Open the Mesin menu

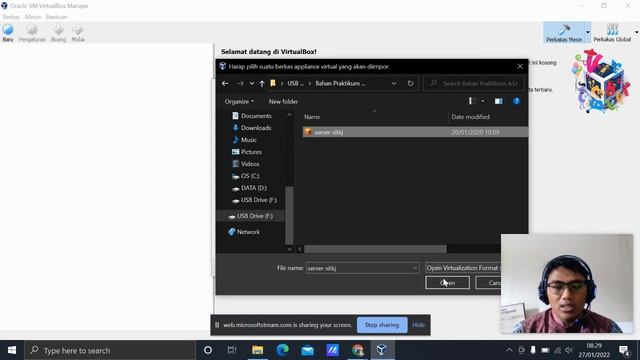pyautogui.click(x=33, y=17)
